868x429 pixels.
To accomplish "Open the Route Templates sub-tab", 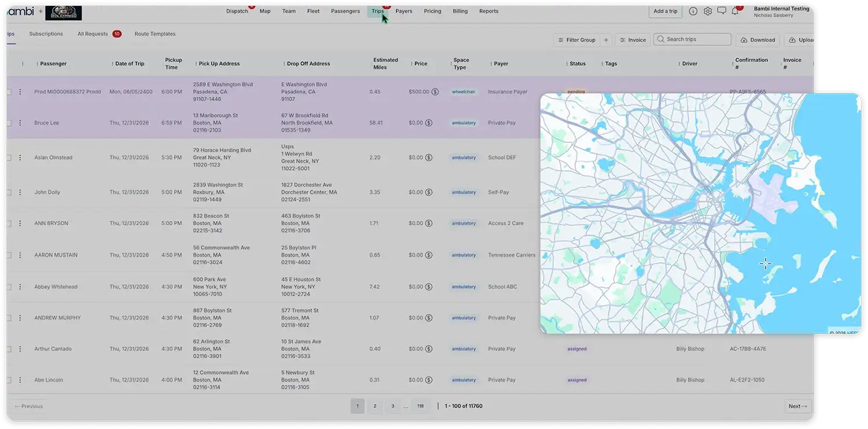I will (x=155, y=34).
